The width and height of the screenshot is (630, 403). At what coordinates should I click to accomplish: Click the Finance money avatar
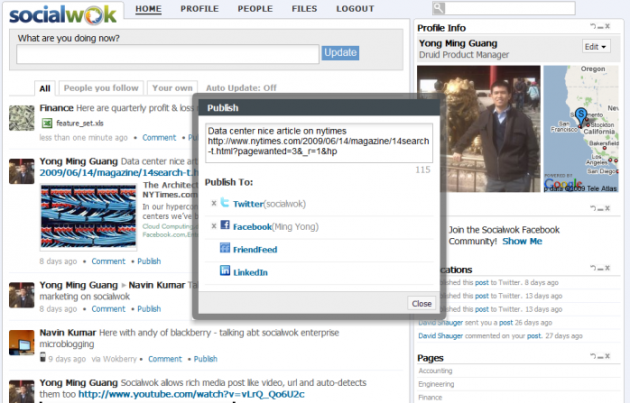point(22,118)
